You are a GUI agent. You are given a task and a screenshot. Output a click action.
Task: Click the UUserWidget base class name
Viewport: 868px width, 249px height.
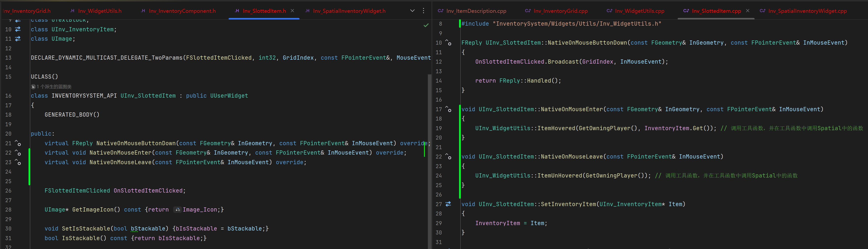(229, 96)
